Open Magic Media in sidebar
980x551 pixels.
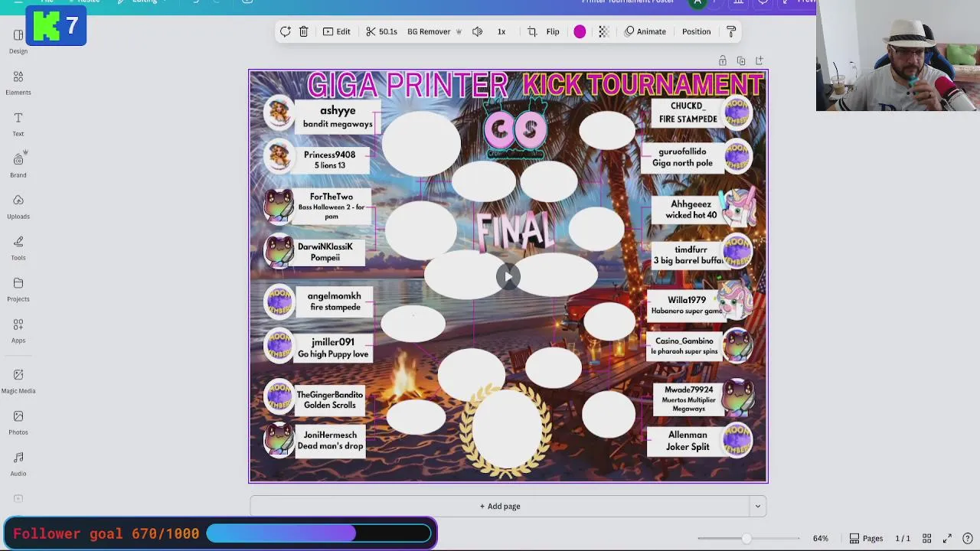click(x=18, y=381)
